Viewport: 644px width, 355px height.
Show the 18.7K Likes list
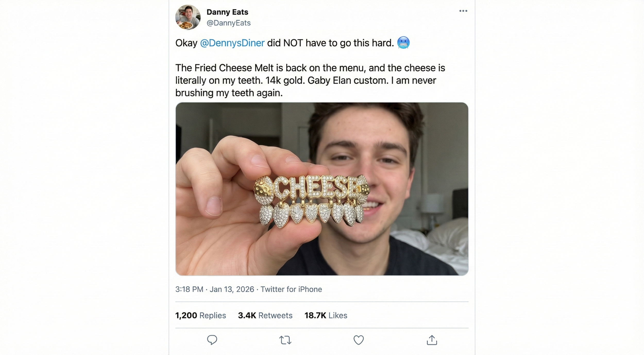pos(326,315)
